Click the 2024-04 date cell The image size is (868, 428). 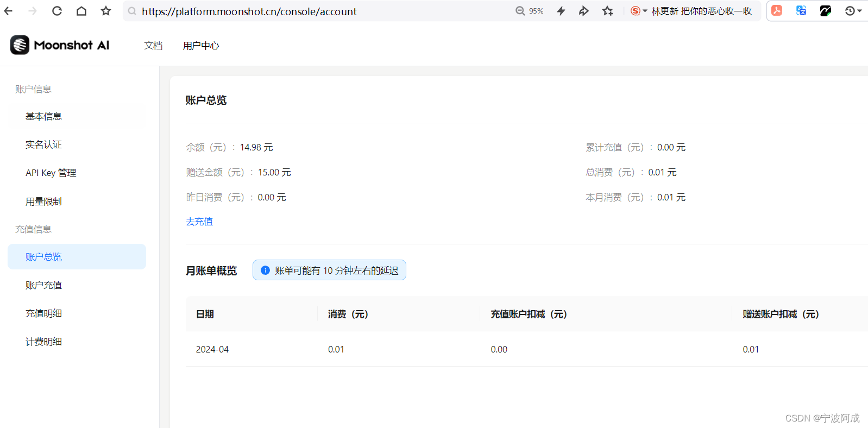click(212, 349)
